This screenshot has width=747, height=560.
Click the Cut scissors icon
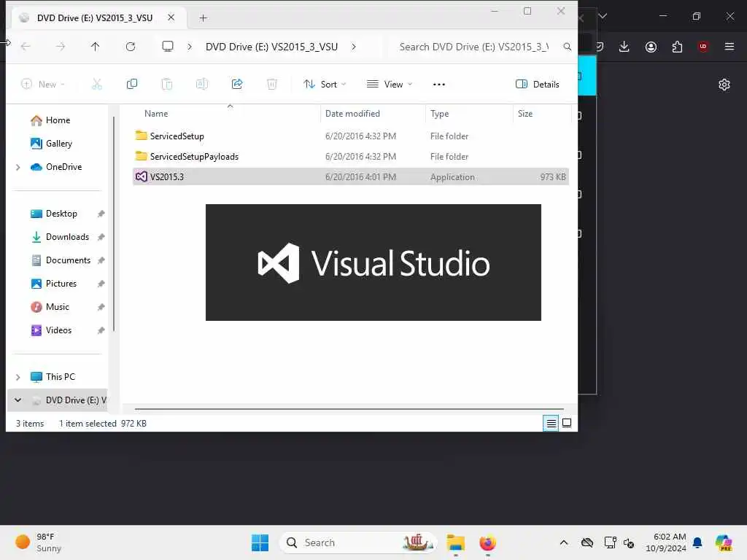tap(97, 85)
